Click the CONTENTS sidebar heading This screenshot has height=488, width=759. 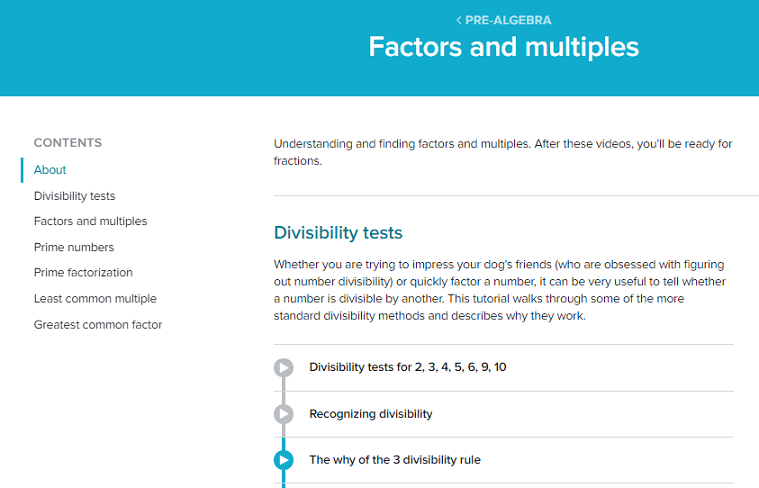[x=68, y=143]
